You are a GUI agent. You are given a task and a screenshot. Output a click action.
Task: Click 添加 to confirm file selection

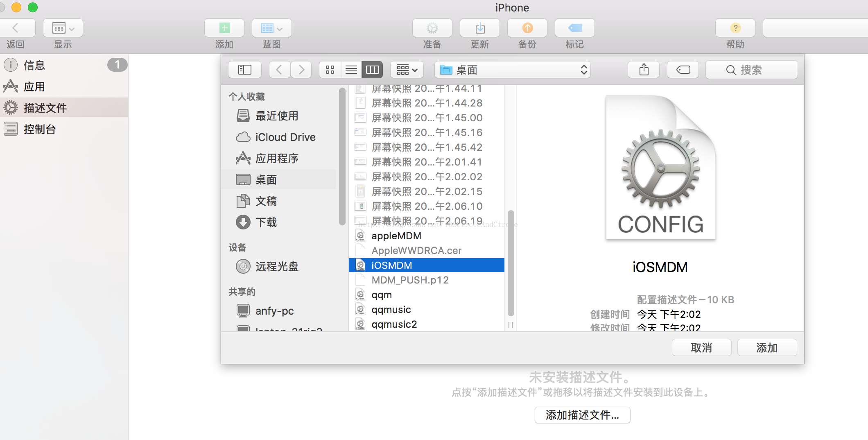(x=767, y=348)
